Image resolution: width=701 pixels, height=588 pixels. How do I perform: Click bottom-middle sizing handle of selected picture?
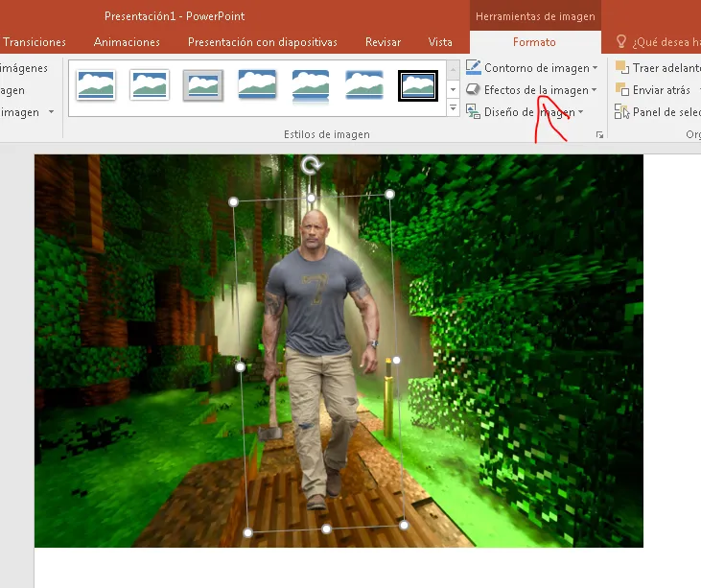tap(326, 529)
